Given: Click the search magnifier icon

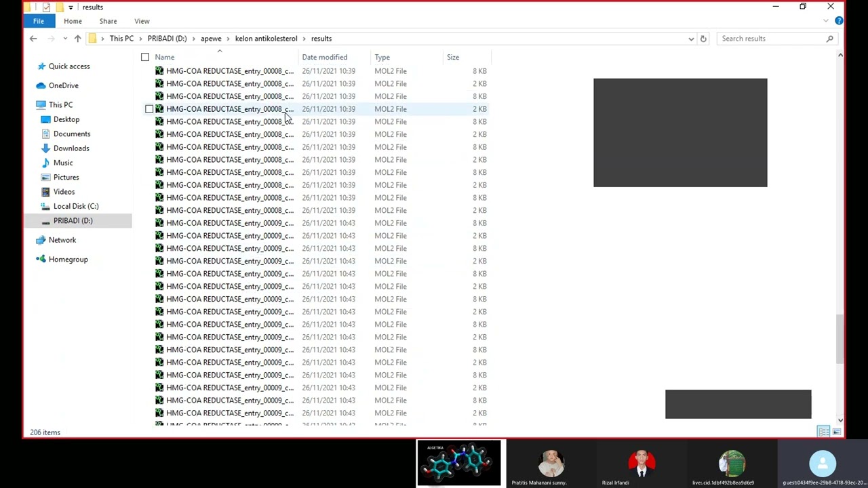Looking at the screenshot, I should 829,39.
